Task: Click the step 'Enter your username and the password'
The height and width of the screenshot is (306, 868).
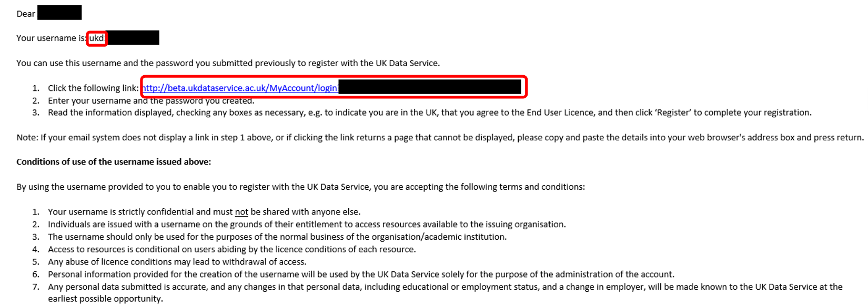Action: tap(151, 100)
